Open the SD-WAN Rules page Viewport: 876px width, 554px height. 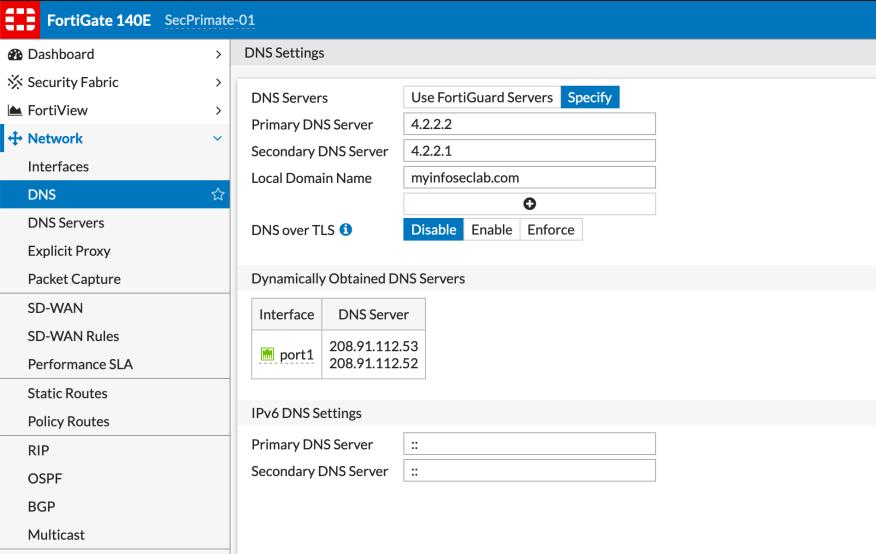(x=115, y=336)
